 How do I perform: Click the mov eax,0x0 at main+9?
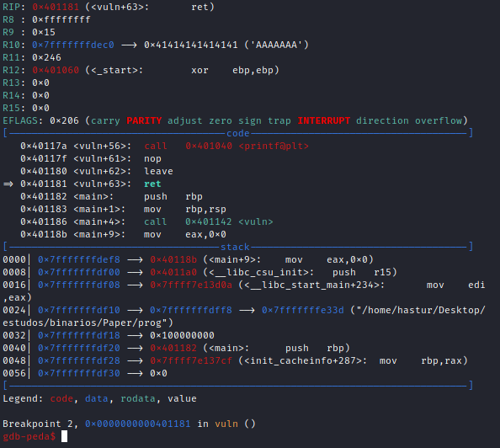[x=185, y=235]
